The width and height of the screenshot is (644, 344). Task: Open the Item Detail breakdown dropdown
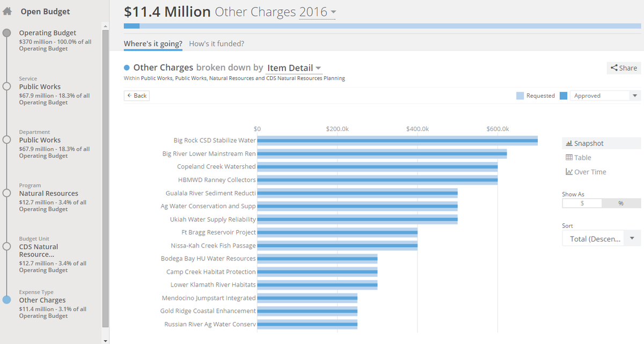292,68
